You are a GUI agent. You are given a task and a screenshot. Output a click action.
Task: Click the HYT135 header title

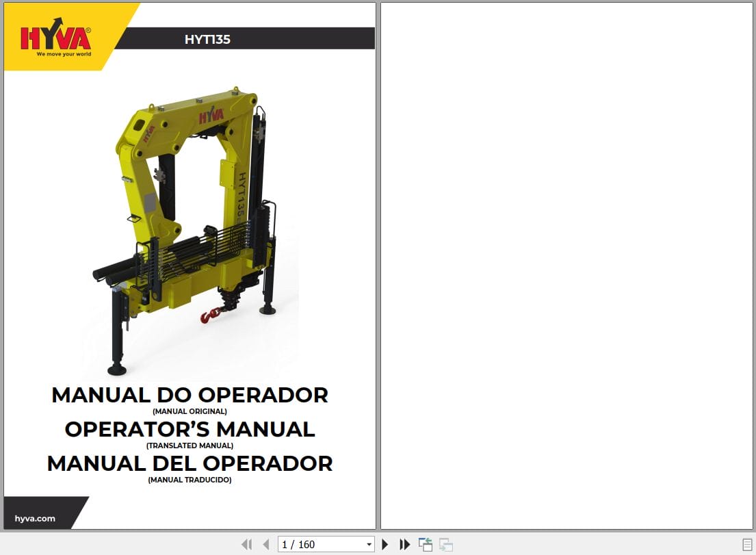pos(207,39)
